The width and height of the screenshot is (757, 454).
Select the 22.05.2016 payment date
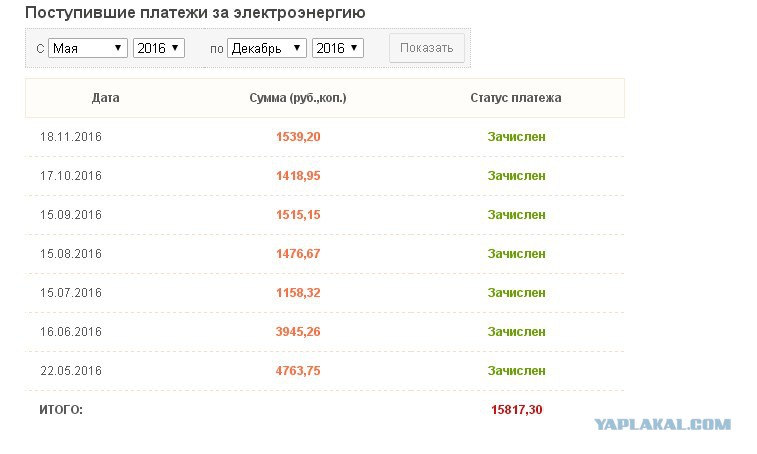click(71, 371)
